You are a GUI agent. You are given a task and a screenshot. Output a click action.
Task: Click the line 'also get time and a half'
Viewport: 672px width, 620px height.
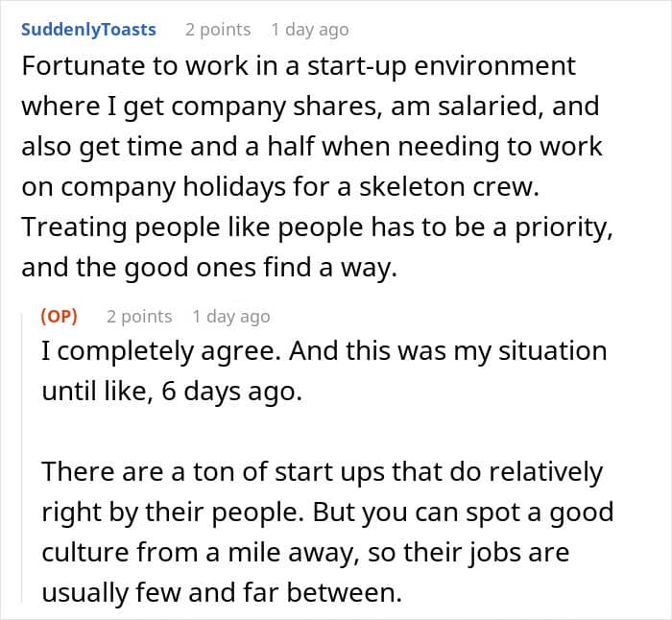pos(312,147)
